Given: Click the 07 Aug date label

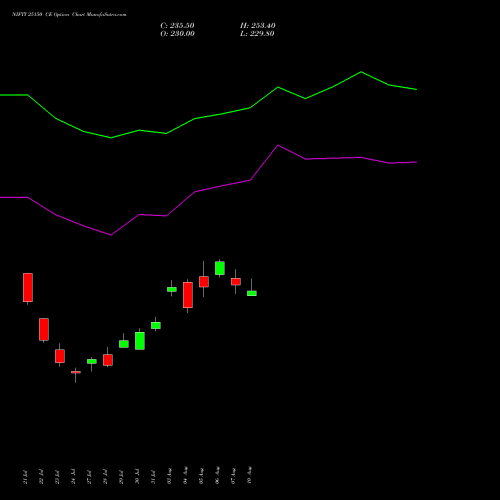Looking at the screenshot, I should (233, 476).
